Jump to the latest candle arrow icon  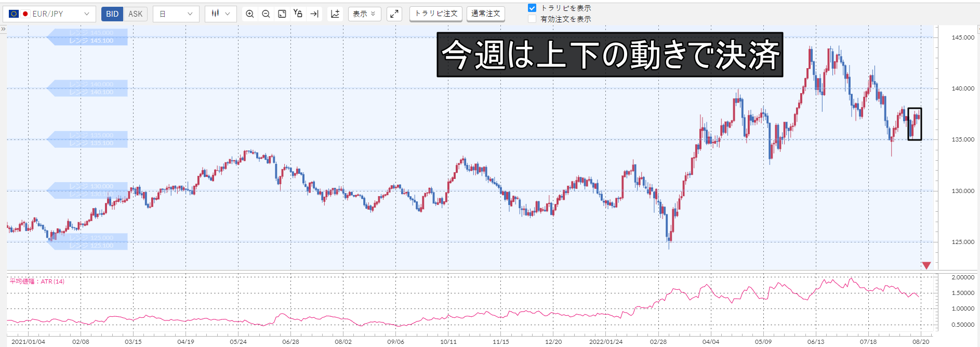point(314,14)
